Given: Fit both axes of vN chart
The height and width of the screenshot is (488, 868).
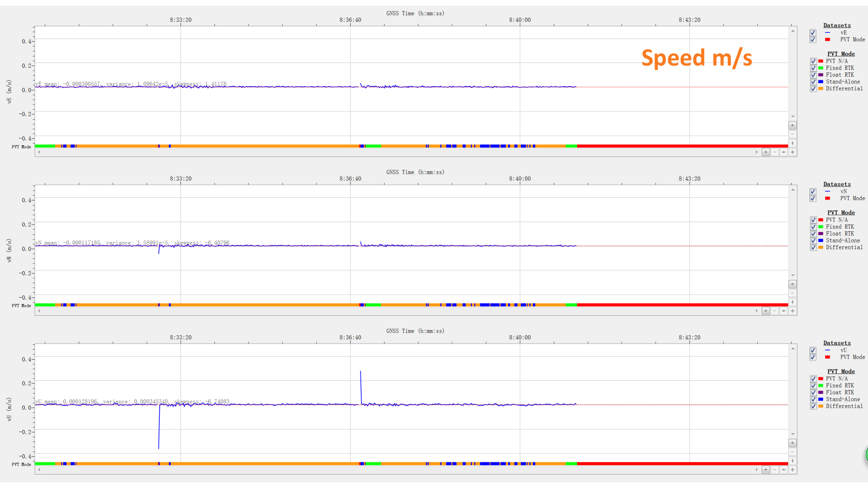Looking at the screenshot, I should [792, 311].
